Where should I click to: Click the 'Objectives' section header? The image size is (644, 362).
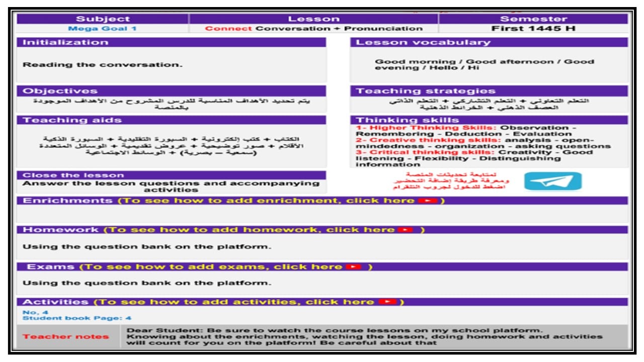171,91
